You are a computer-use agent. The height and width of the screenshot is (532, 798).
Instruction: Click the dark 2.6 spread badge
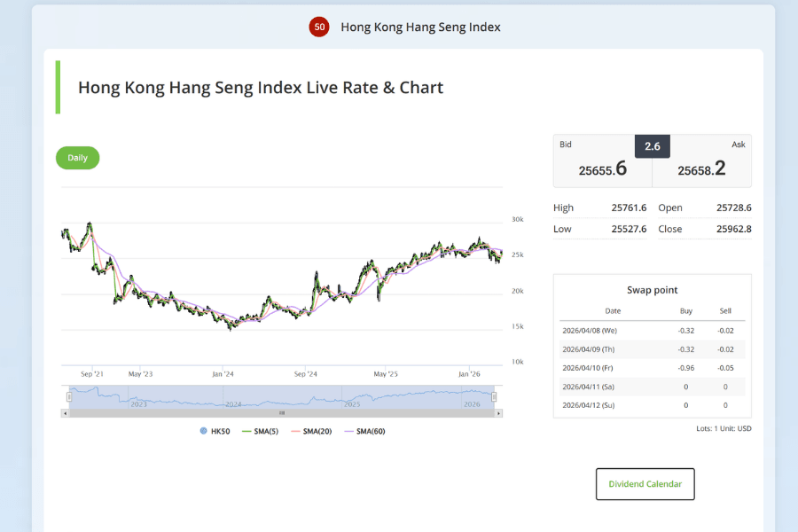coord(652,145)
